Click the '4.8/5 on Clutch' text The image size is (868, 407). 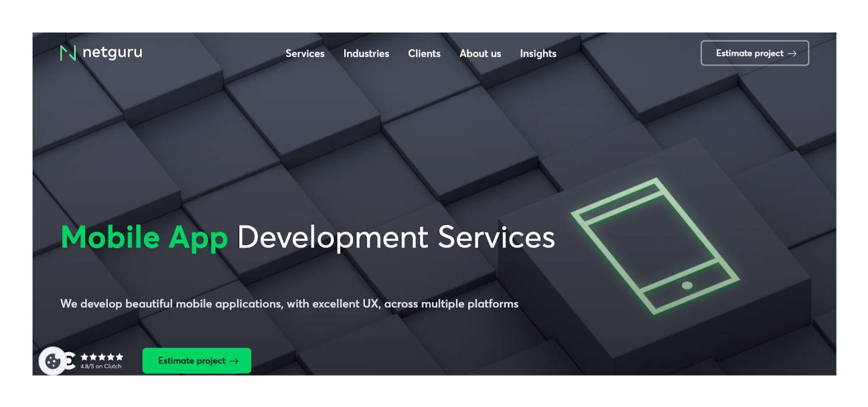101,366
